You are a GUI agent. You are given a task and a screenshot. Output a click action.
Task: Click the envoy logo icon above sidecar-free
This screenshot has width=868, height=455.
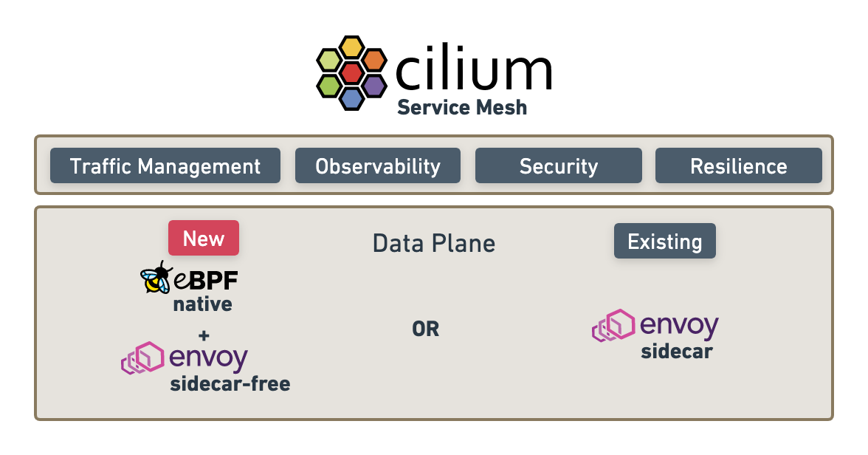pyautogui.click(x=142, y=357)
